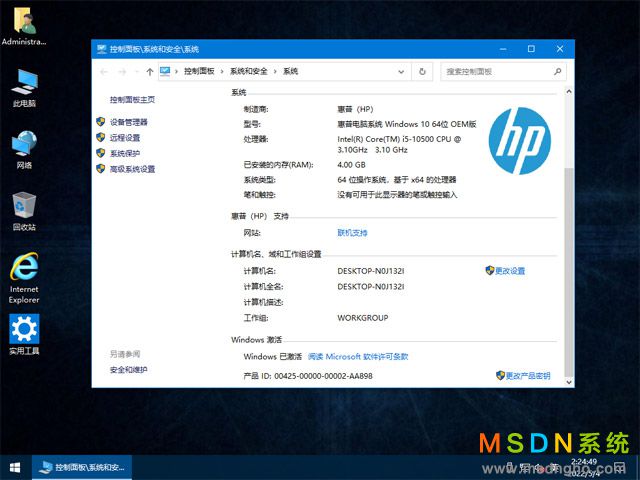Open 阅读 Microsoft 软件许可条款 link

tap(358, 356)
